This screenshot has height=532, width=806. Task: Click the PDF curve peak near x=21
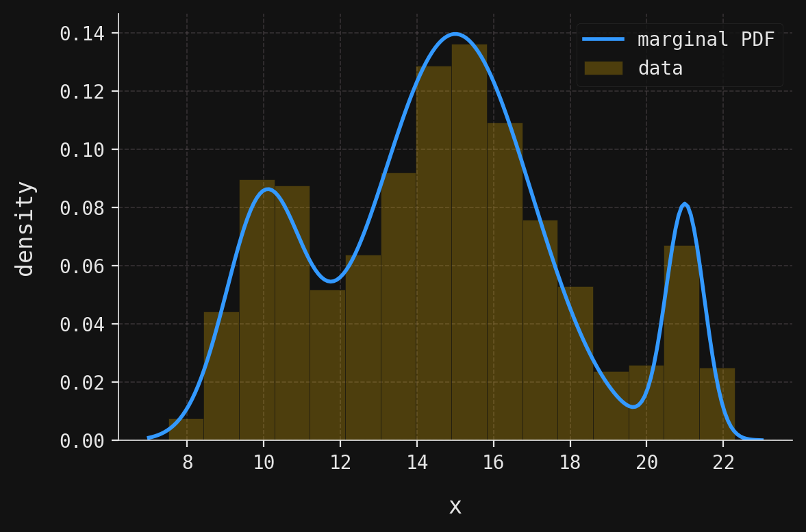[x=685, y=204]
